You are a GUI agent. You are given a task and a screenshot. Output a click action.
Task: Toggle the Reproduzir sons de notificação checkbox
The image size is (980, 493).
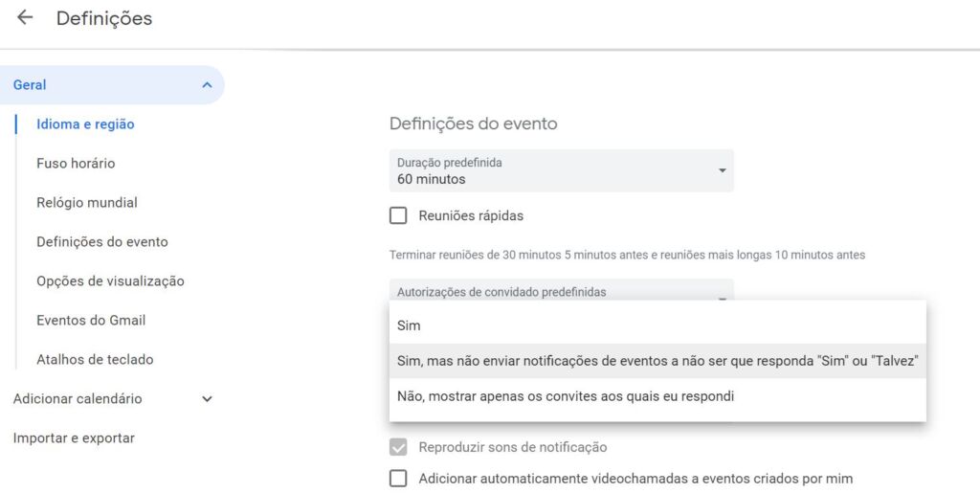398,447
